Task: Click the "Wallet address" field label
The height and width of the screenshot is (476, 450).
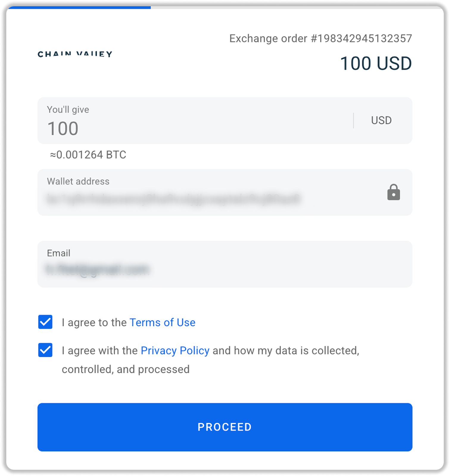Action: pyautogui.click(x=78, y=181)
